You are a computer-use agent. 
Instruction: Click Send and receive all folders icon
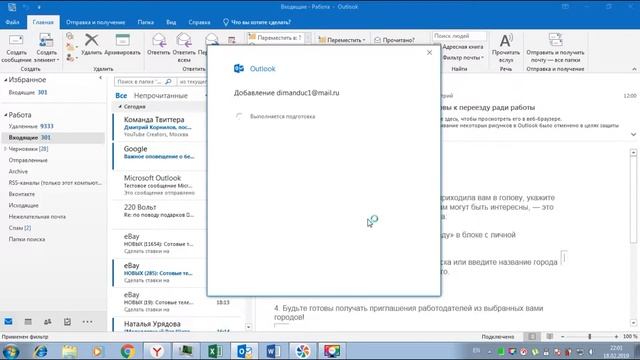pyautogui.click(x=555, y=48)
